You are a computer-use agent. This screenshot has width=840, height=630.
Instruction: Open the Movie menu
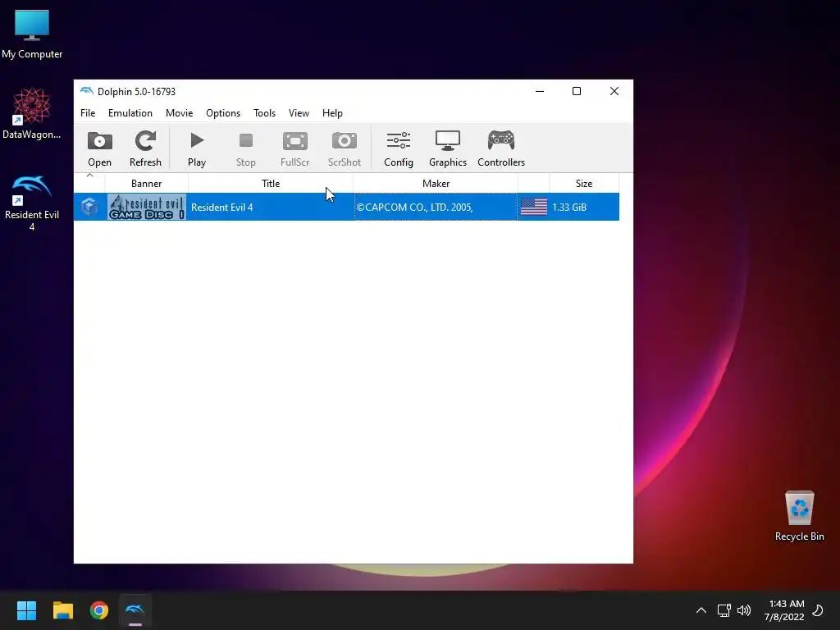pos(179,113)
